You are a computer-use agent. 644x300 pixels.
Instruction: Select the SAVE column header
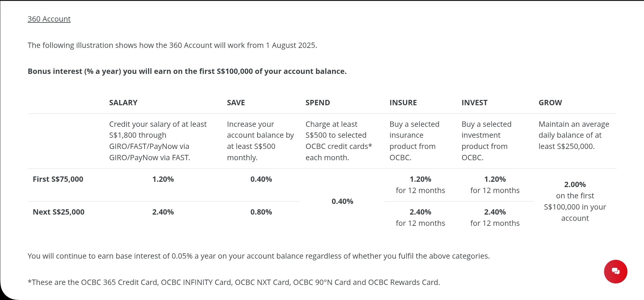[236, 103]
